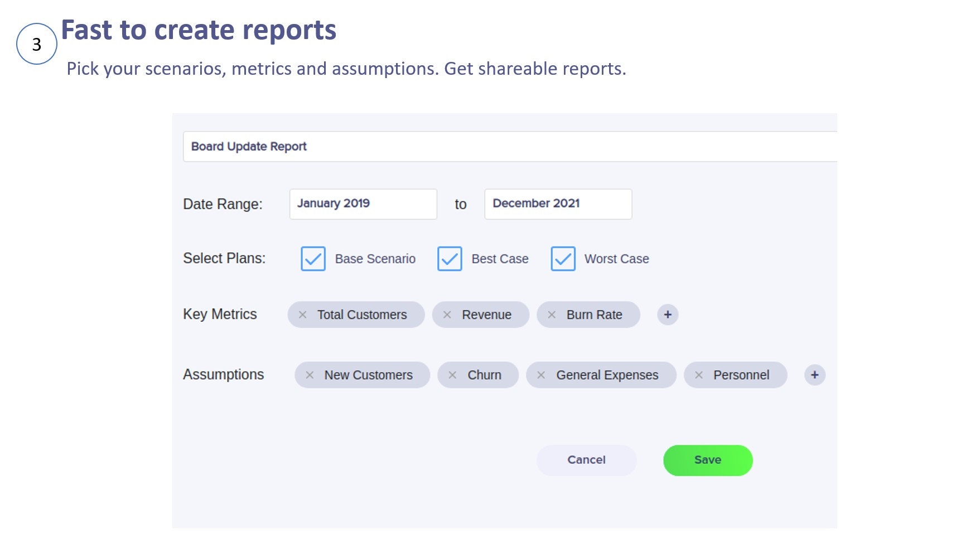Viewport: 980px width, 544px height.
Task: Open the January 2019 start date field
Action: click(363, 204)
